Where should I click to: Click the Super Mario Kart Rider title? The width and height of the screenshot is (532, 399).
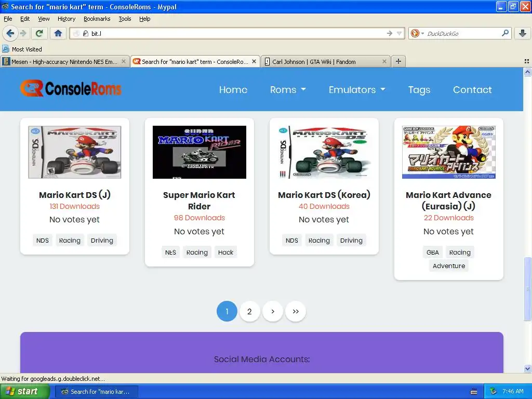click(199, 201)
